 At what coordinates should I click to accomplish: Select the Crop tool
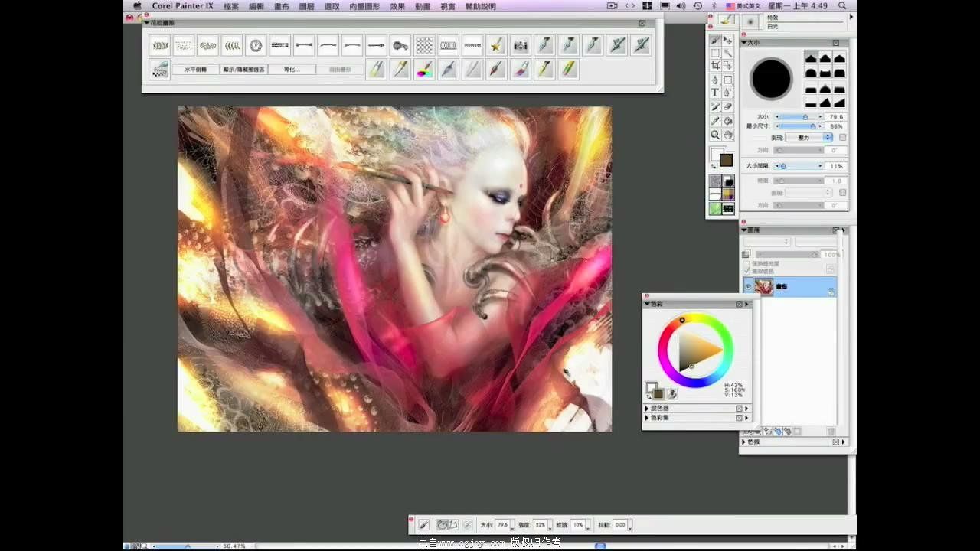(714, 66)
